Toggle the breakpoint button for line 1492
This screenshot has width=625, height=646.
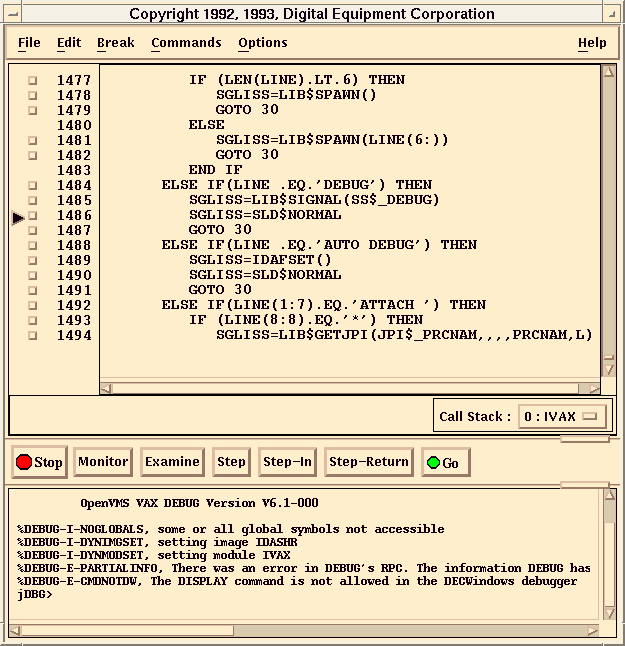click(32, 305)
